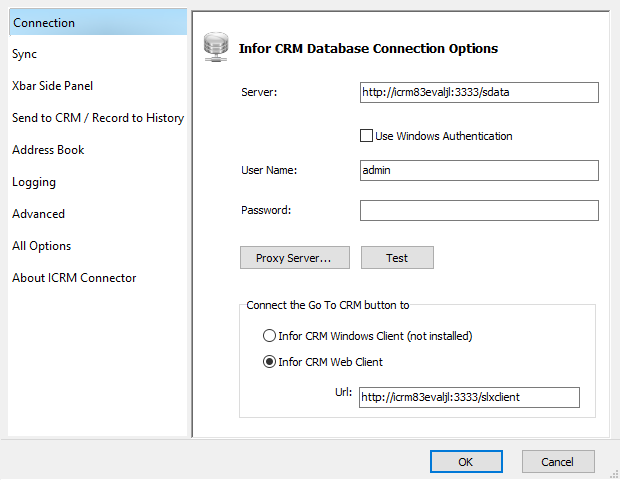
Task: Enable Use Windows Authentication checkbox
Action: coord(366,136)
